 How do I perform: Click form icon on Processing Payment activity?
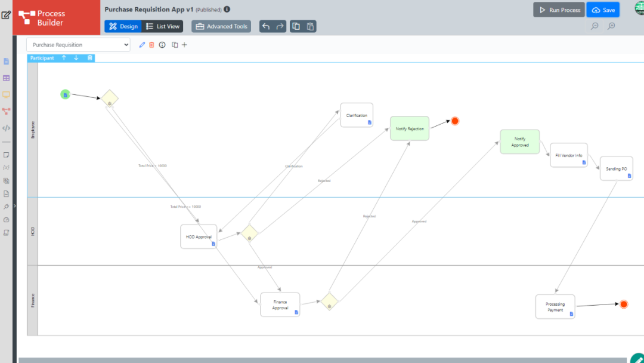[x=571, y=313]
